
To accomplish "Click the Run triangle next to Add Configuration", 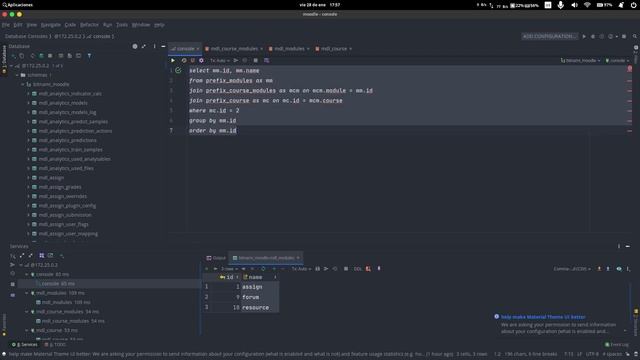I will point(584,36).
